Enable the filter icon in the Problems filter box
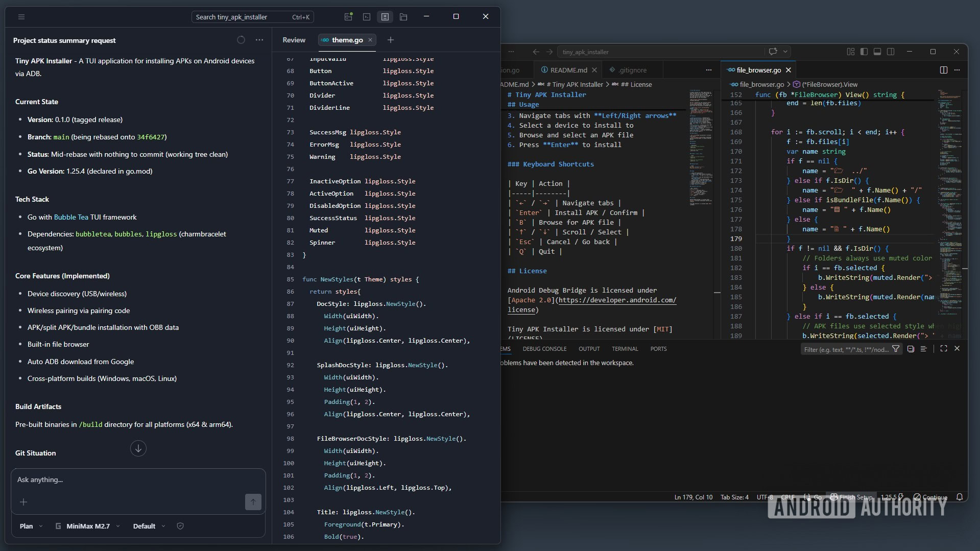Viewport: 980px width, 551px height. tap(896, 348)
